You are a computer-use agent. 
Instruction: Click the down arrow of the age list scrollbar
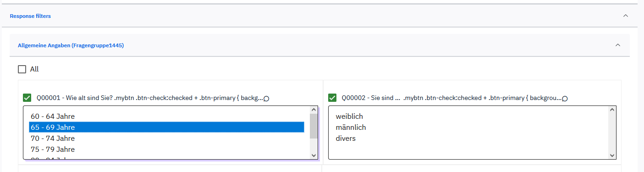(x=314, y=155)
